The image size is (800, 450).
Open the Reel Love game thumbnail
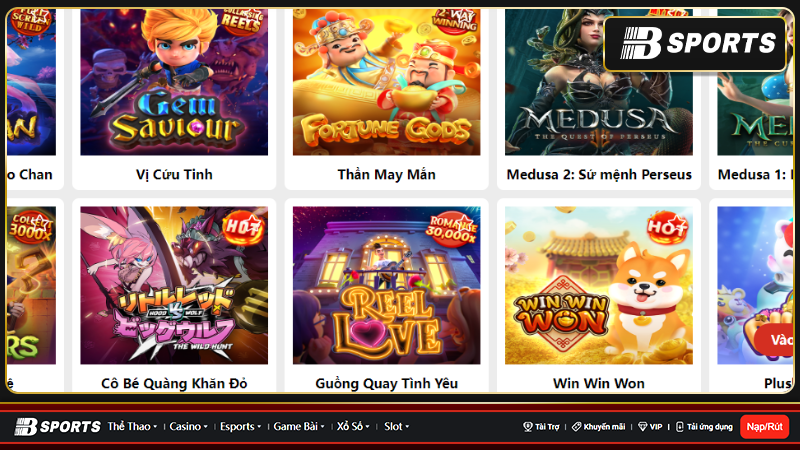tap(386, 285)
